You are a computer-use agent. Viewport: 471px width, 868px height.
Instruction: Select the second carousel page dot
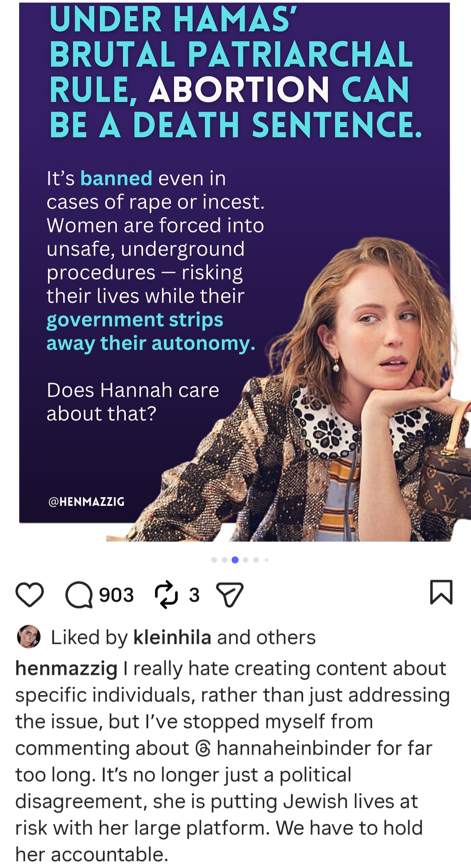coord(225,560)
